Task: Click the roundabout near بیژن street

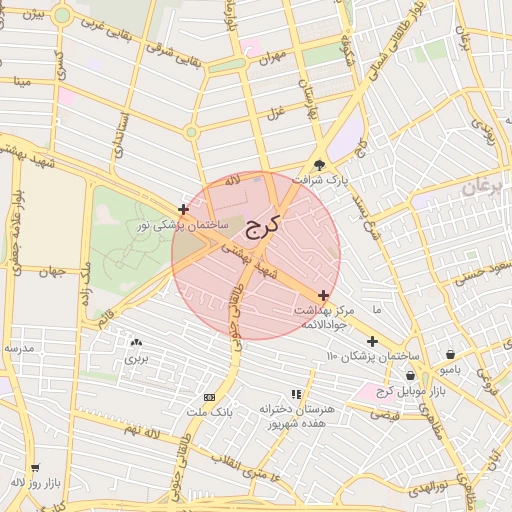Action: [62, 16]
